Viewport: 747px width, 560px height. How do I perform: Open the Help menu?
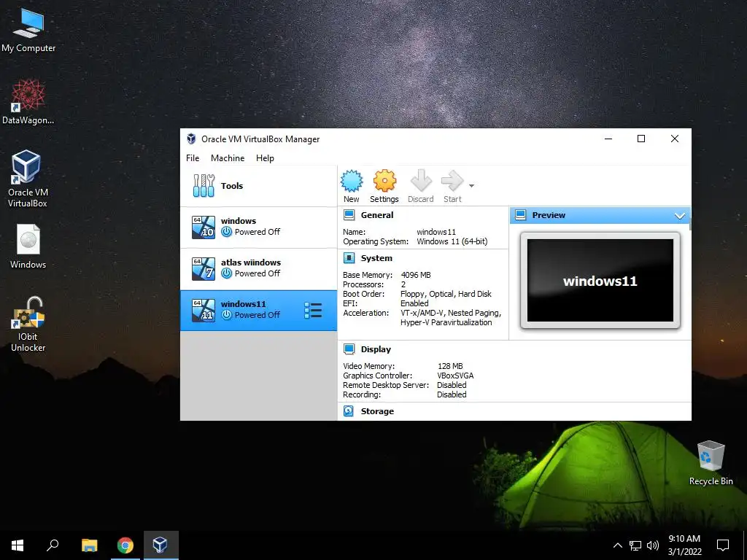265,158
